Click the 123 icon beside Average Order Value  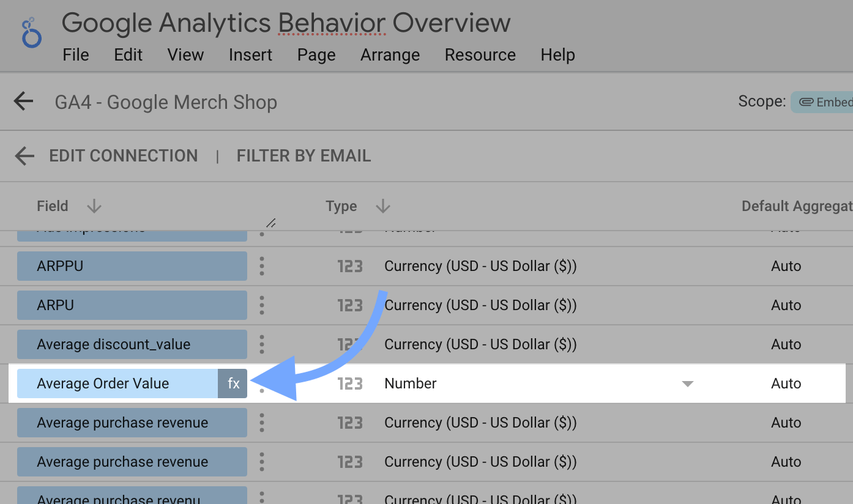[x=349, y=384]
